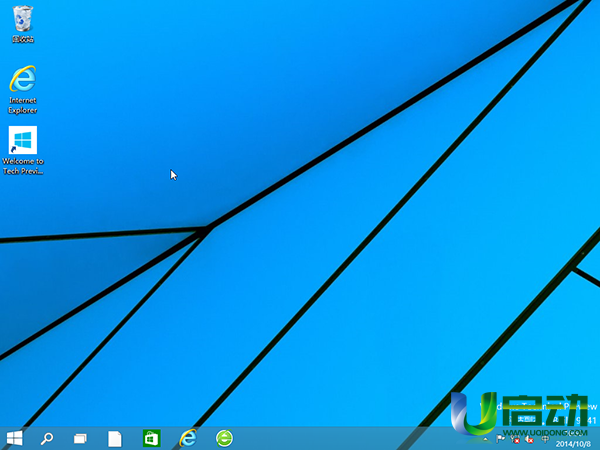
Task: Expand the hidden system tray icons arrow
Action: pos(486,439)
